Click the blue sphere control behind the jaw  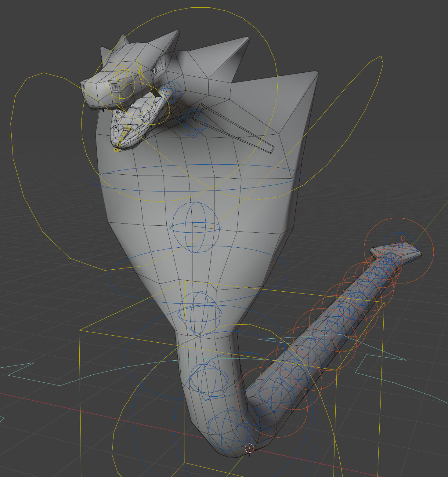[x=171, y=92]
